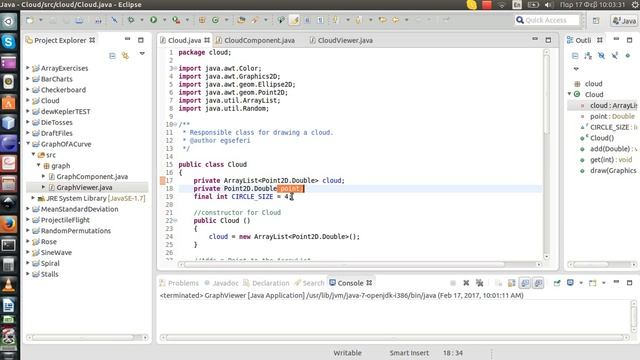Open the Open Console dropdown arrow

pyautogui.click(x=604, y=283)
